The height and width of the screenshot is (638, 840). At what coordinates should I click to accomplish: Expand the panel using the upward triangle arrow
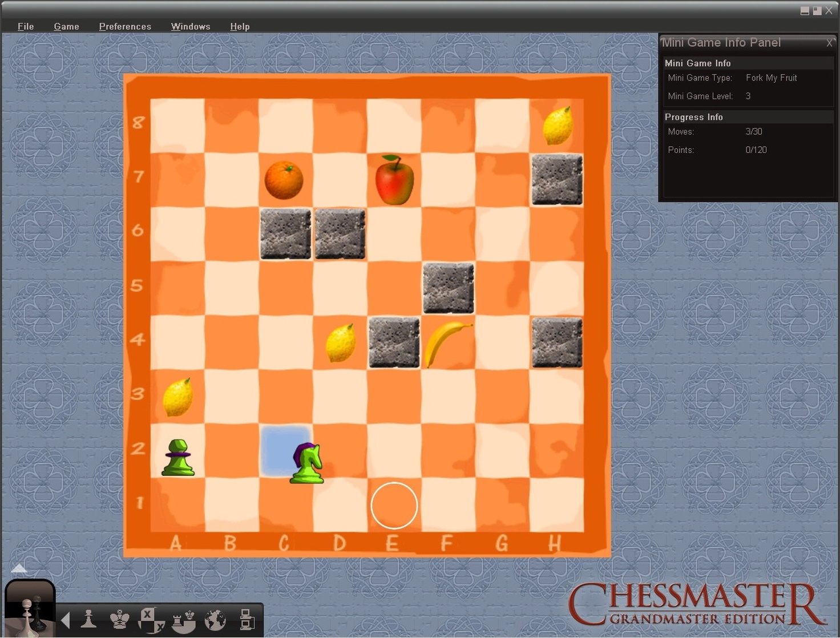(x=19, y=568)
